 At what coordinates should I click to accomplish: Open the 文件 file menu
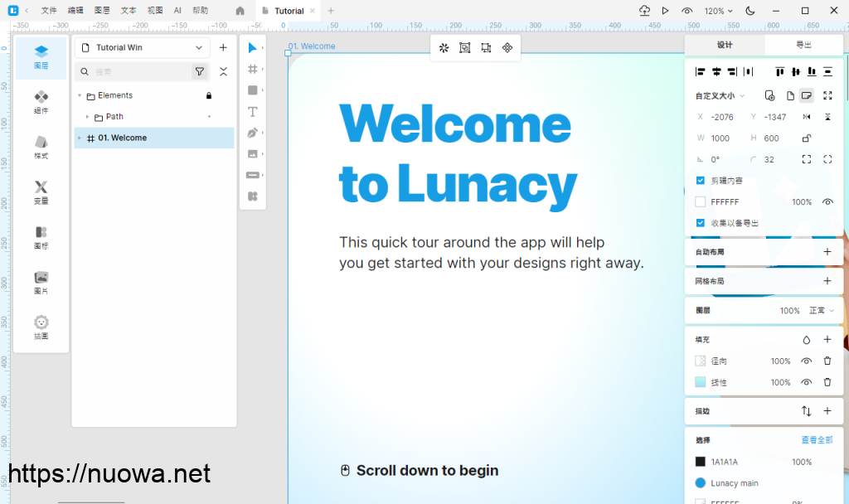coord(49,11)
